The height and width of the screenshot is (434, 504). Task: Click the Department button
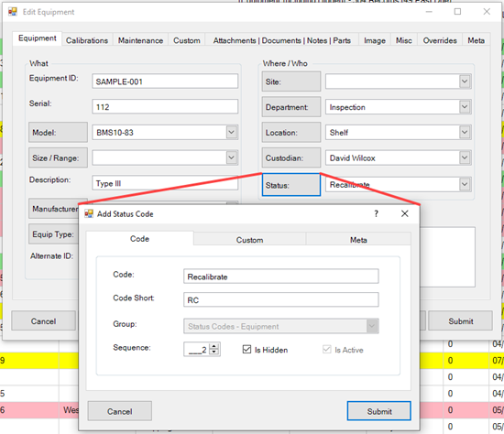click(x=291, y=107)
